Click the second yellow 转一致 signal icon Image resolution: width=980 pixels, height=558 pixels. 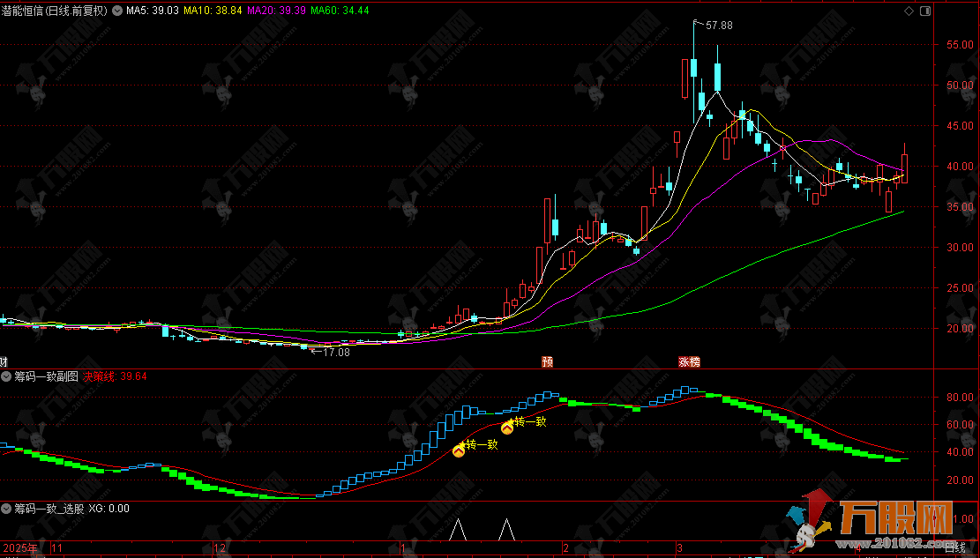tap(507, 428)
